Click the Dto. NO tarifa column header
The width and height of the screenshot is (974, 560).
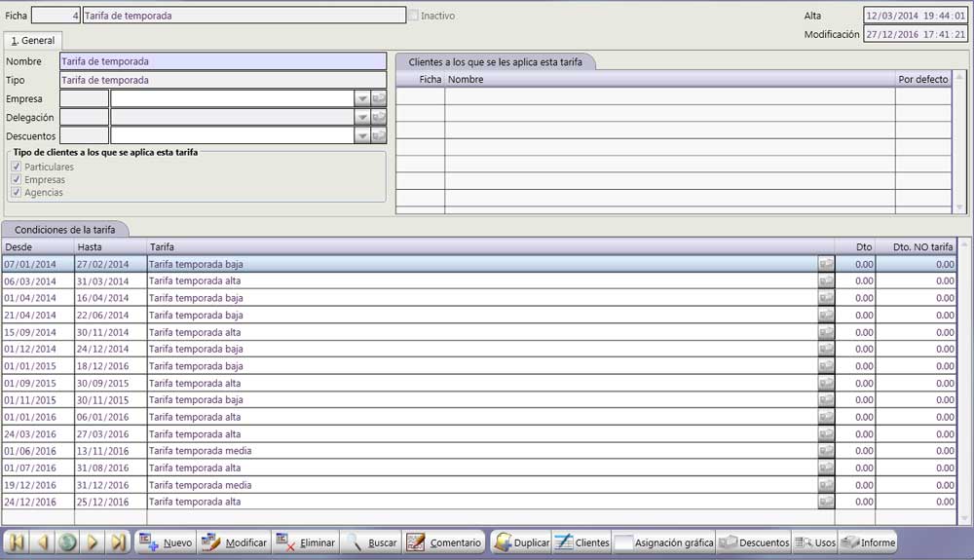click(917, 247)
